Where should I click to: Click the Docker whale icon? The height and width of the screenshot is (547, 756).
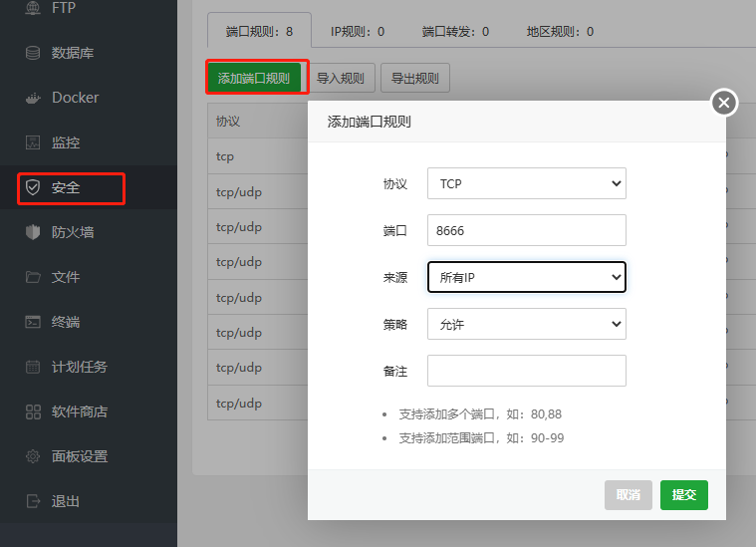pyautogui.click(x=33, y=98)
